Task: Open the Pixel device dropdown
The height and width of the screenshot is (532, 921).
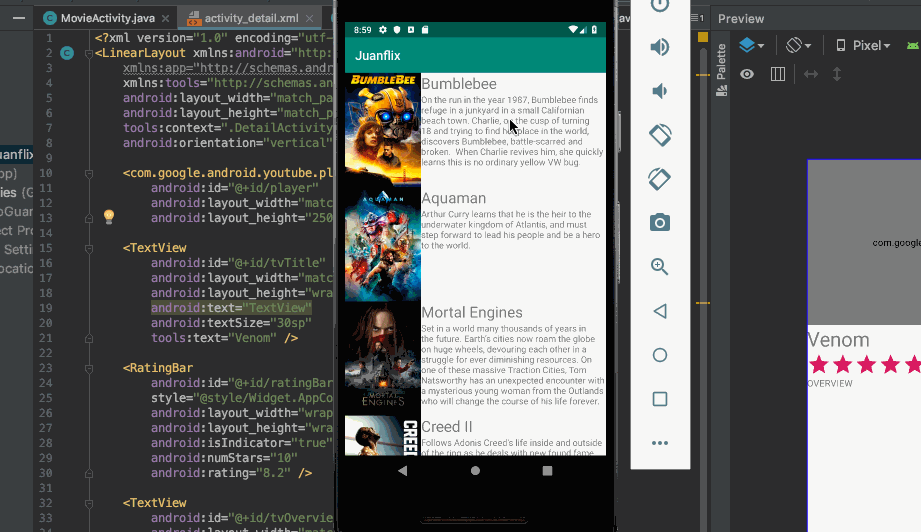Action: tap(863, 45)
